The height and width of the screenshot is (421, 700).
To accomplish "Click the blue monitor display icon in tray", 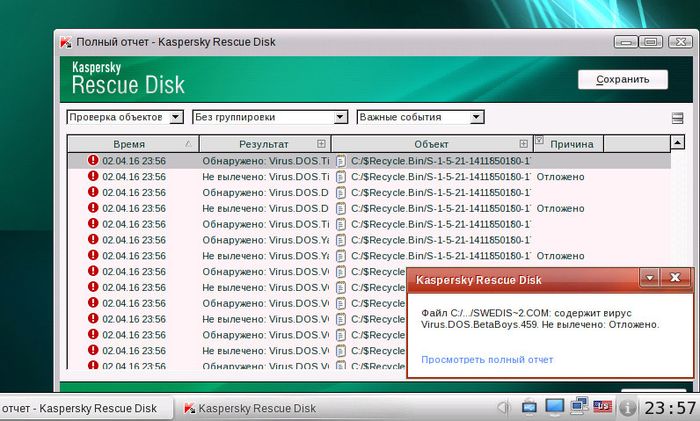I will (554, 407).
